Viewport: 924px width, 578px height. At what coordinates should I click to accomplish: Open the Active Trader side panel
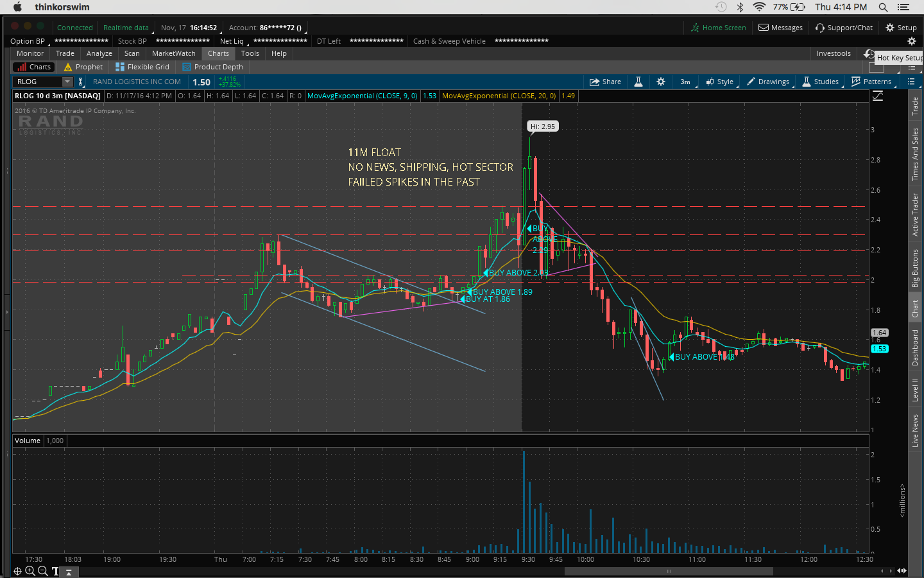(x=915, y=215)
